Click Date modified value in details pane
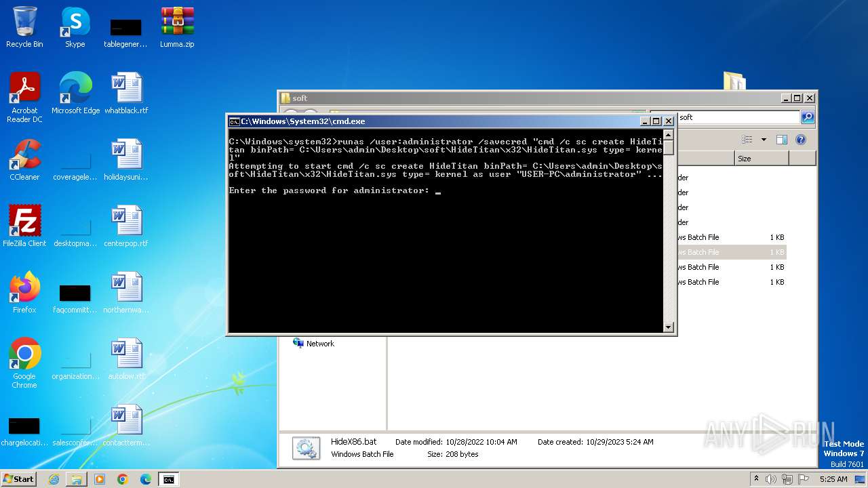Viewport: 868px width, 488px height. (x=481, y=442)
